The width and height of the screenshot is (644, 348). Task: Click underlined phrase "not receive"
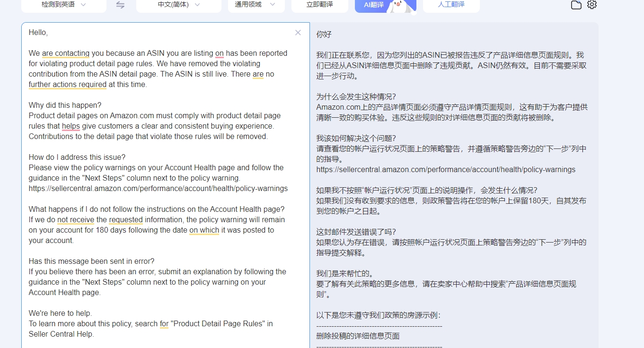pos(76,220)
